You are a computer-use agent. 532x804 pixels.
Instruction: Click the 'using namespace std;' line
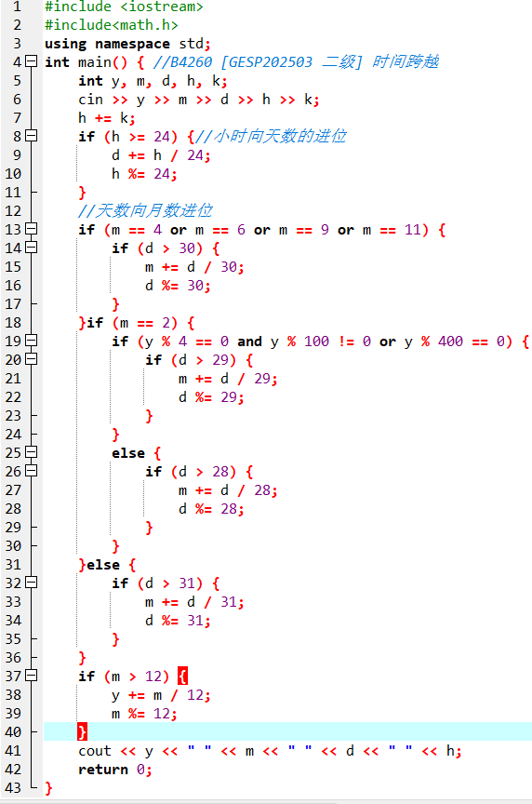point(127,44)
